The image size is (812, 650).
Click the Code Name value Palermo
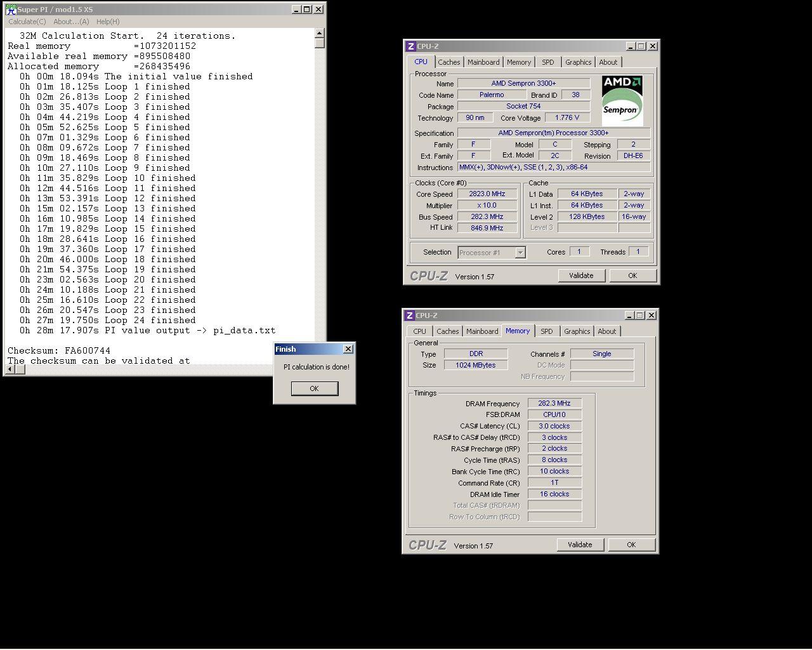pyautogui.click(x=492, y=95)
